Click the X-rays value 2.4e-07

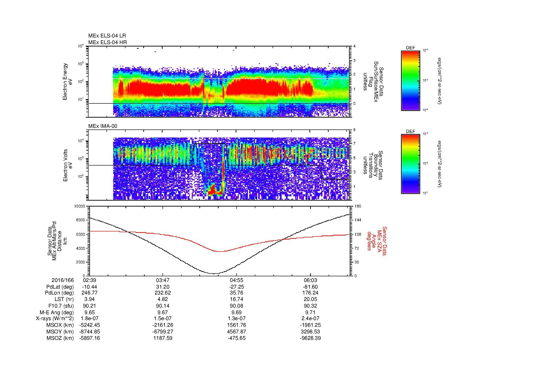tap(310, 318)
